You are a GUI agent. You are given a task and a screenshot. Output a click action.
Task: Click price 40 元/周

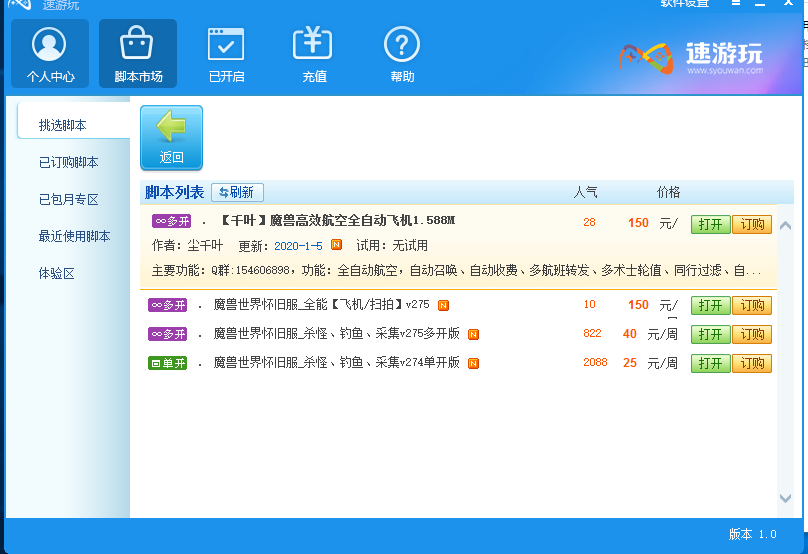[x=650, y=334]
